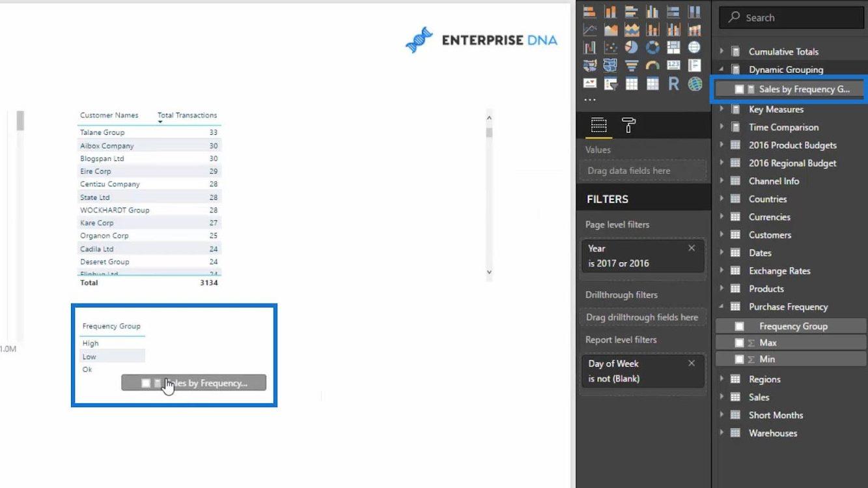This screenshot has height=488, width=868.
Task: Select the Stacked area chart visual
Action: 631,29
